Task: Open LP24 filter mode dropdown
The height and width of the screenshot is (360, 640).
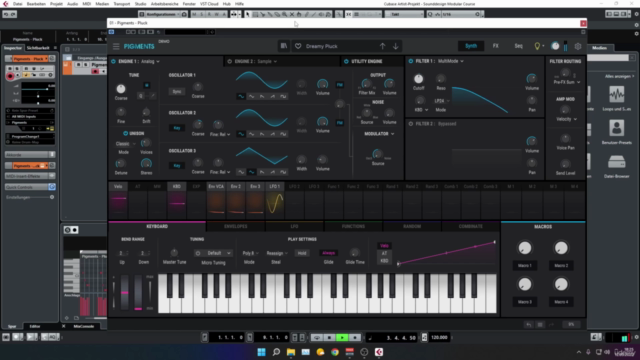Action: click(442, 101)
